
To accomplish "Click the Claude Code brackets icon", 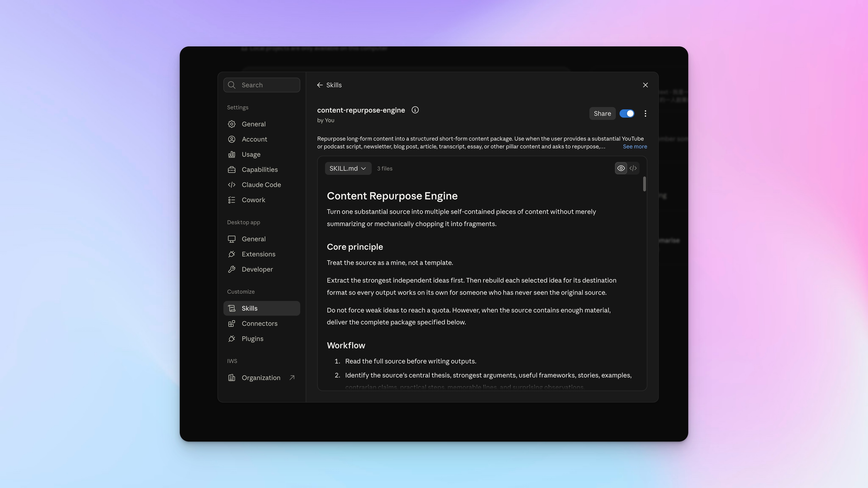I will click(x=231, y=184).
